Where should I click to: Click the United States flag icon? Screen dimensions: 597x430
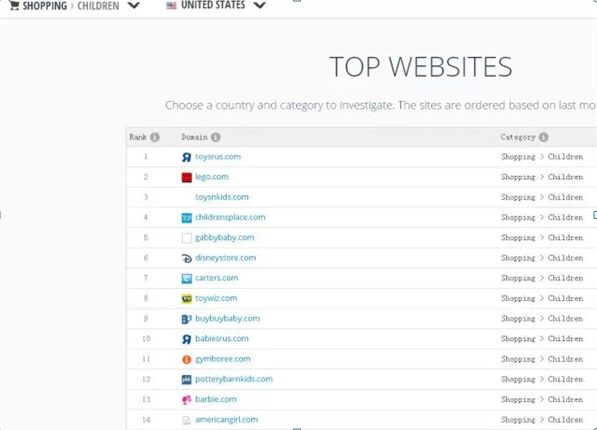171,5
